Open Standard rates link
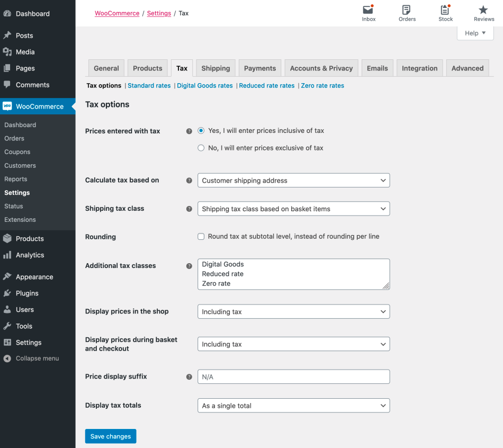 pyautogui.click(x=149, y=86)
